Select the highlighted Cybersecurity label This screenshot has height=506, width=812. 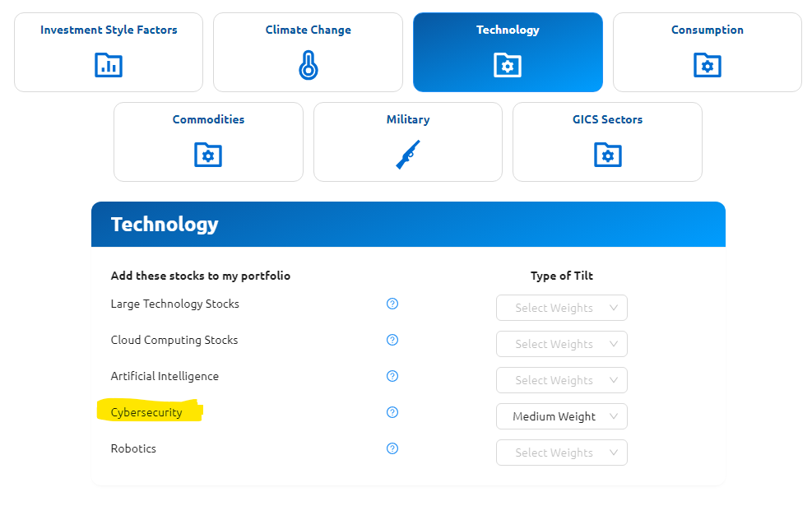tap(147, 412)
